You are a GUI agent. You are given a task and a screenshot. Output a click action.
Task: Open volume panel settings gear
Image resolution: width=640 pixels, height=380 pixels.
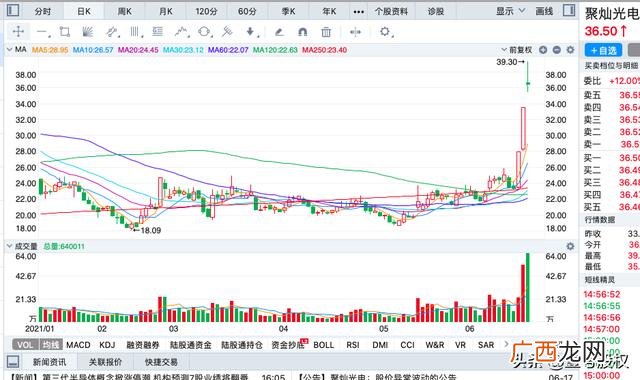click(570, 246)
